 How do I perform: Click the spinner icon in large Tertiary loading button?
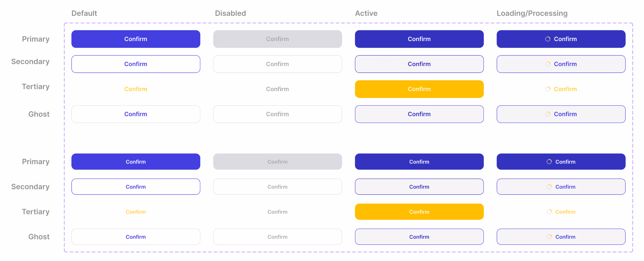(x=548, y=89)
